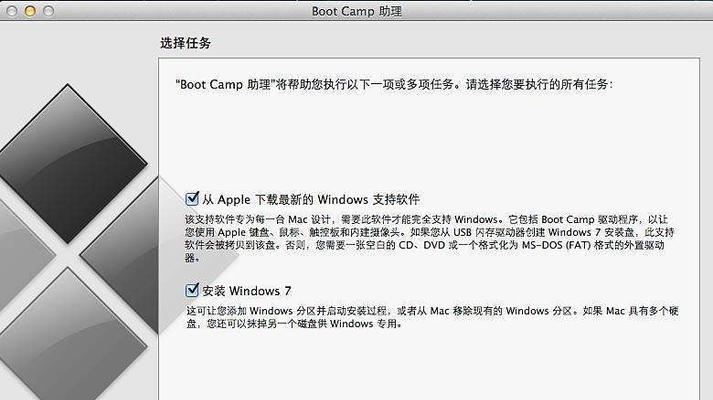Click the Boot Camp 助理 title bar text

[x=356, y=11]
